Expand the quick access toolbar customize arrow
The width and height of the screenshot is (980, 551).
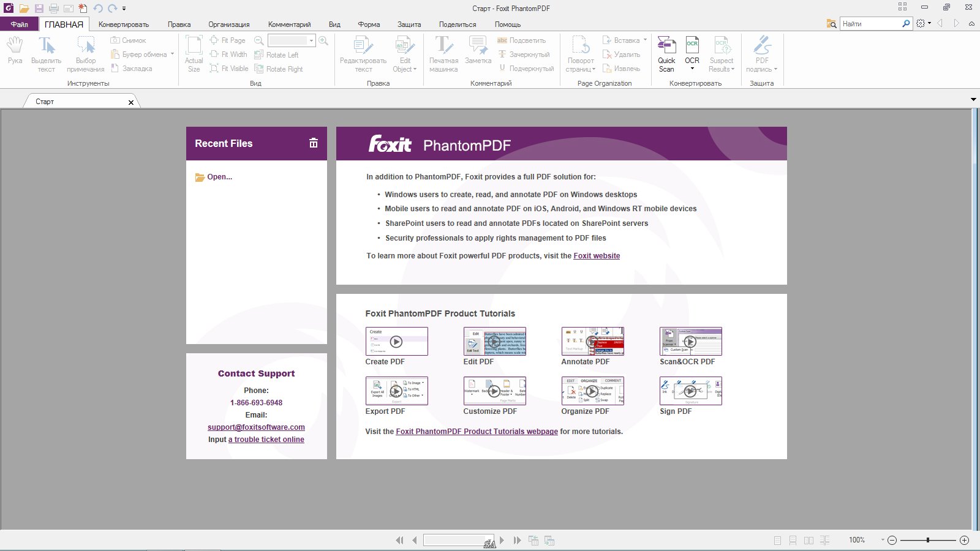(x=124, y=9)
